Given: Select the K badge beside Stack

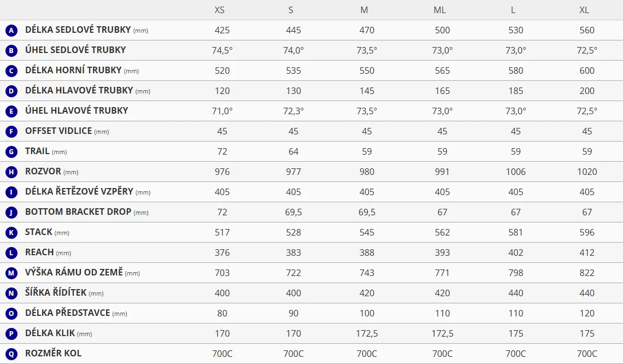Looking at the screenshot, I should click(x=11, y=232).
